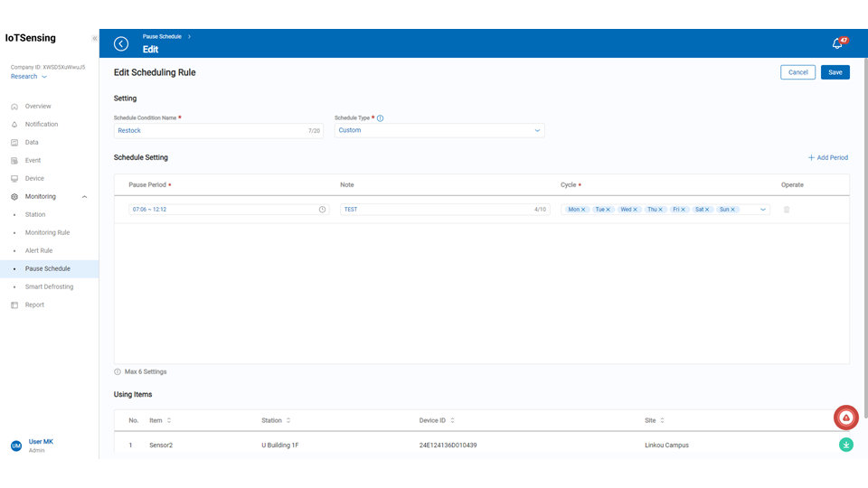Add a new period to schedule
The height and width of the screenshot is (488, 868).
827,157
